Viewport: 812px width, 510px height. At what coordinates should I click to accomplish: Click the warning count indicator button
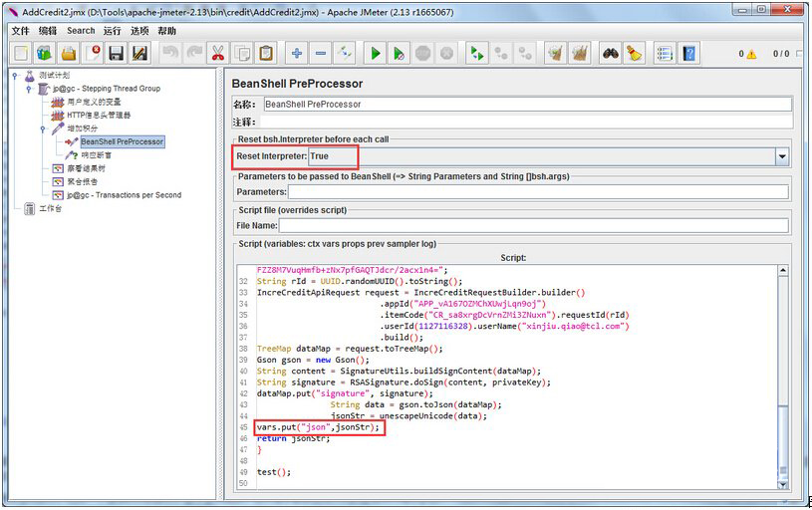pos(747,54)
